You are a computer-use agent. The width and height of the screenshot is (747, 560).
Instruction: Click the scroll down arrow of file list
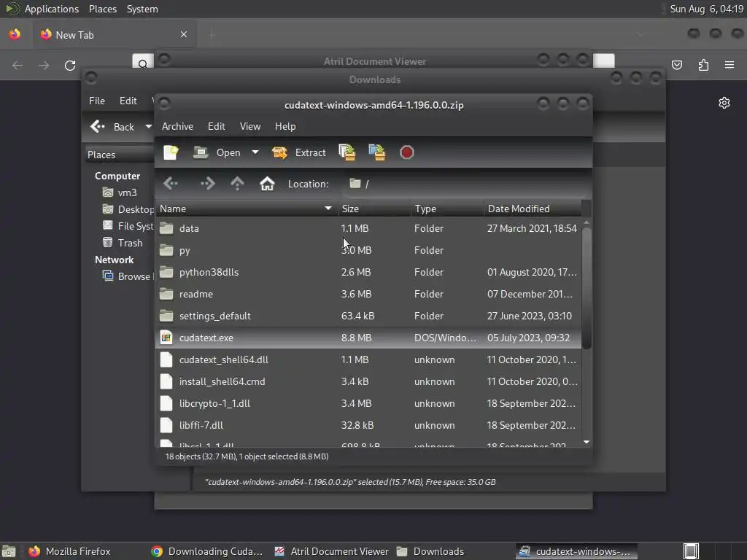[x=587, y=443]
